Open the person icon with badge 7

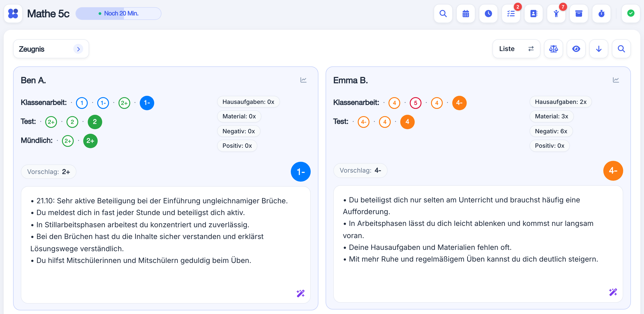click(556, 14)
